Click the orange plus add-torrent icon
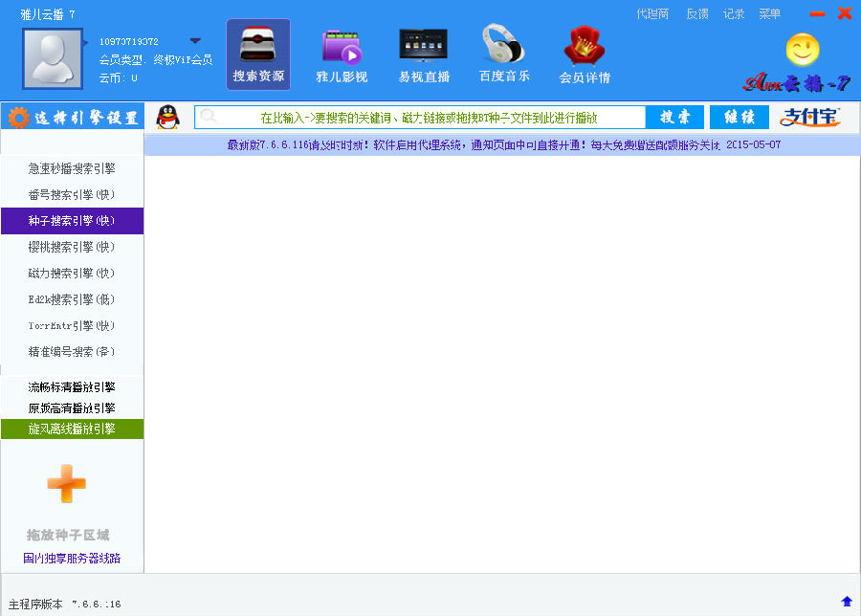This screenshot has height=616, width=861. click(66, 484)
